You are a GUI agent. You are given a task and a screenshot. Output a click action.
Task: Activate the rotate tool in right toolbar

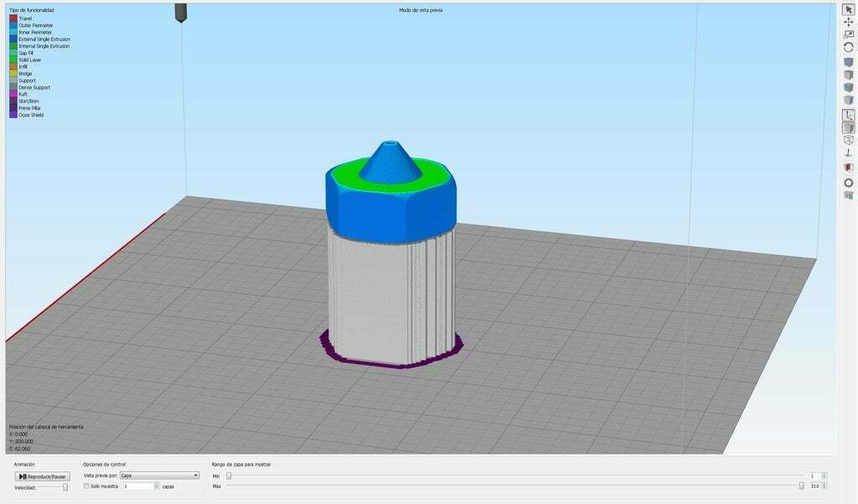[848, 48]
